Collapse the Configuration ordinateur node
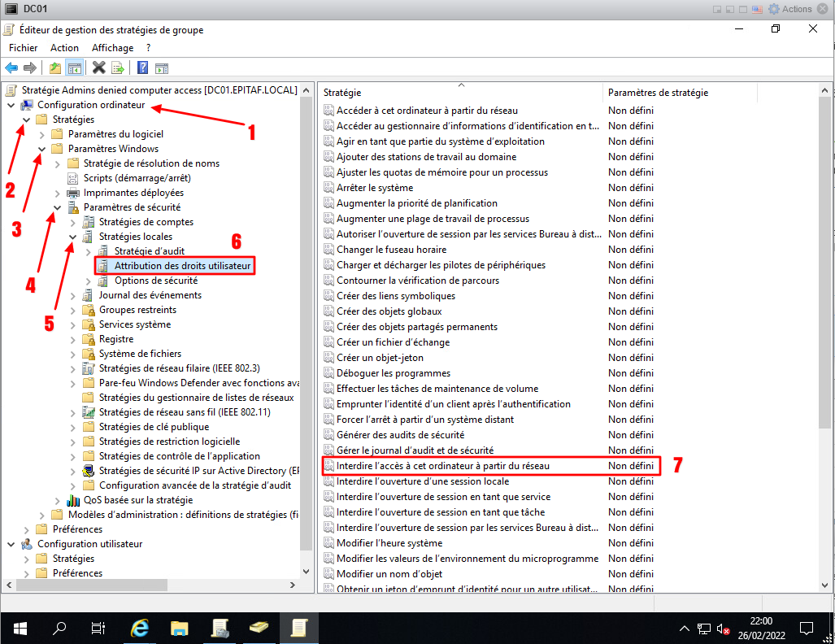This screenshot has height=644, width=835. click(x=11, y=106)
